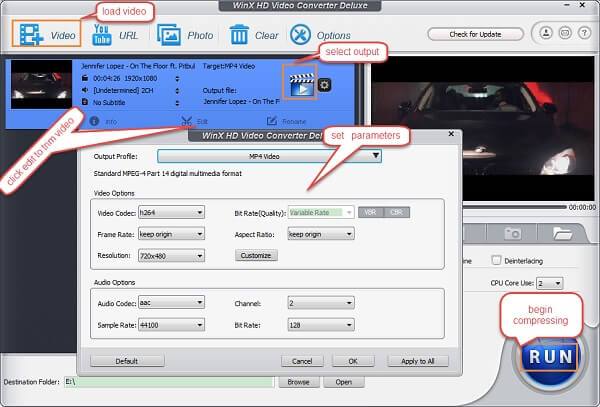Screen dimensions: 600x407
Task: Expand the No Subtitle selector arrows
Action: click(177, 103)
